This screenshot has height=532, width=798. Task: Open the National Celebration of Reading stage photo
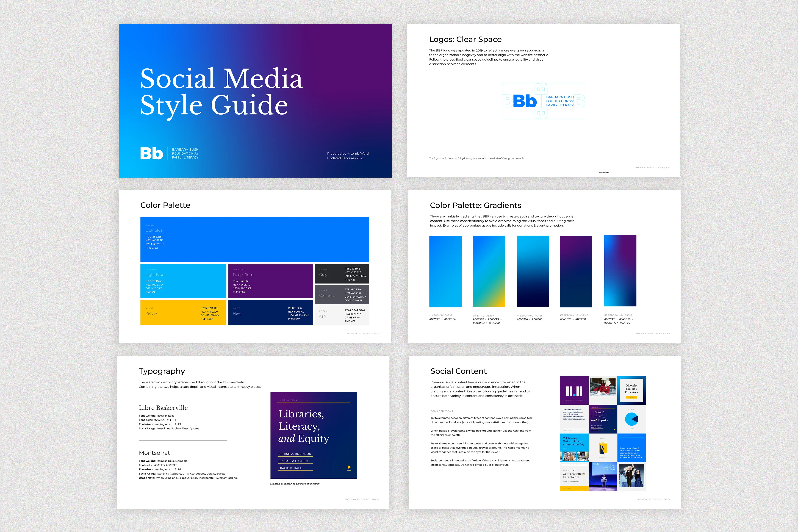click(x=603, y=477)
